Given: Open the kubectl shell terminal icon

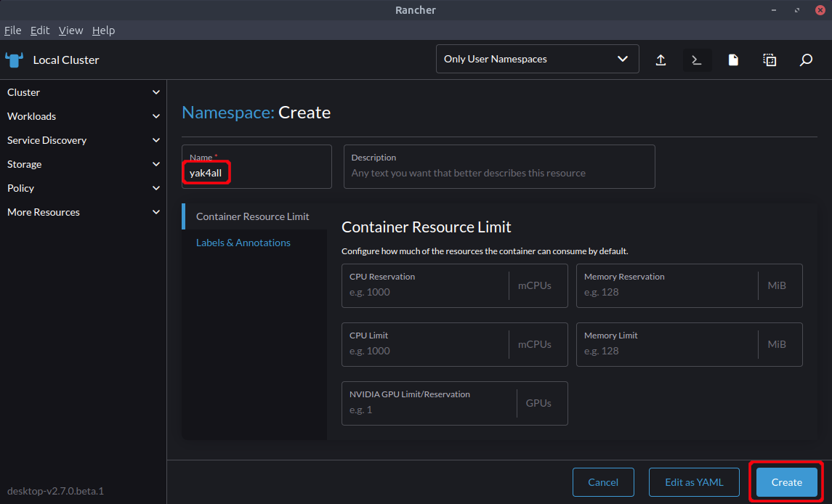Looking at the screenshot, I should point(697,60).
